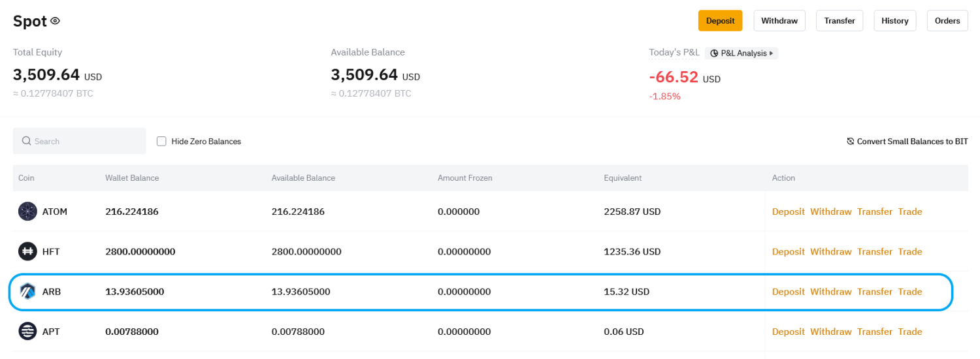Deposit HFT from its row
Image resolution: width=980 pixels, height=359 pixels.
788,251
